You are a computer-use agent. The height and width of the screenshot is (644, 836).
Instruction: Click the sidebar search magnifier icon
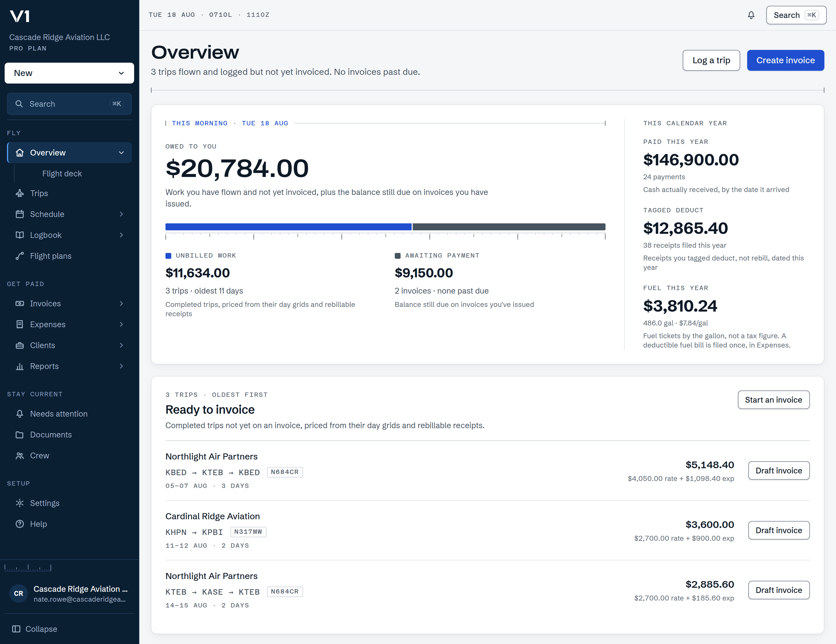(19, 104)
